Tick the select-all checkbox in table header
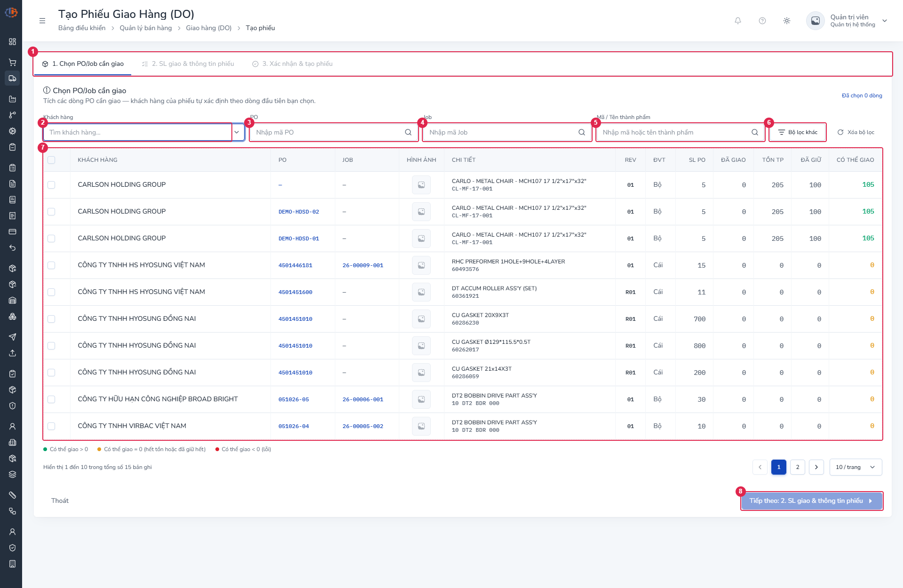Screen dimensions: 903x588 tap(51, 160)
